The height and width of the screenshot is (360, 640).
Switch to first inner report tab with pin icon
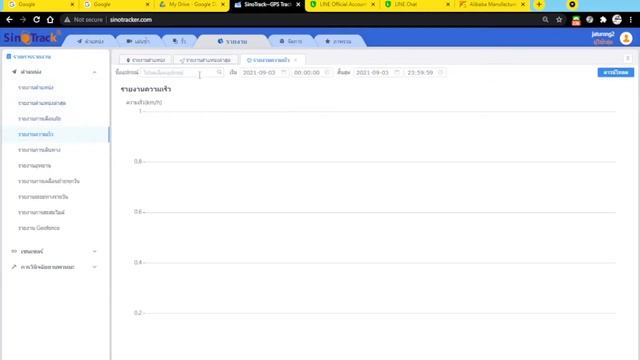[145, 60]
